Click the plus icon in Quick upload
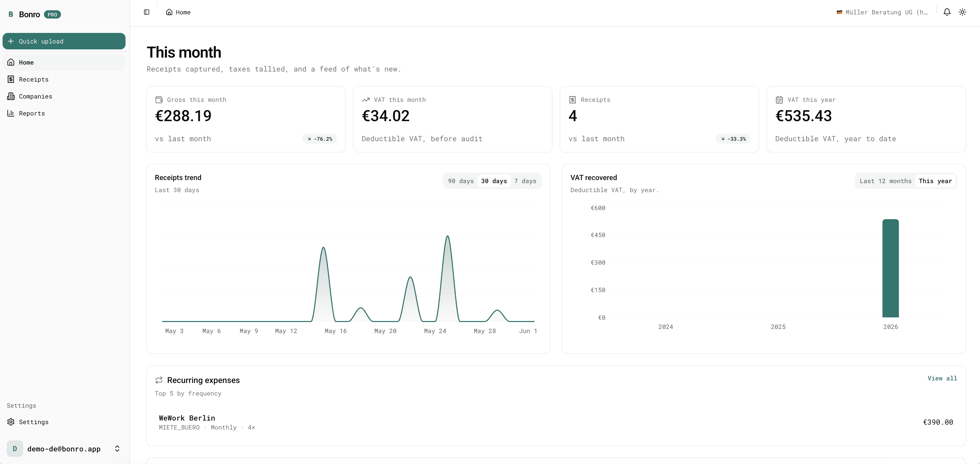 11,41
